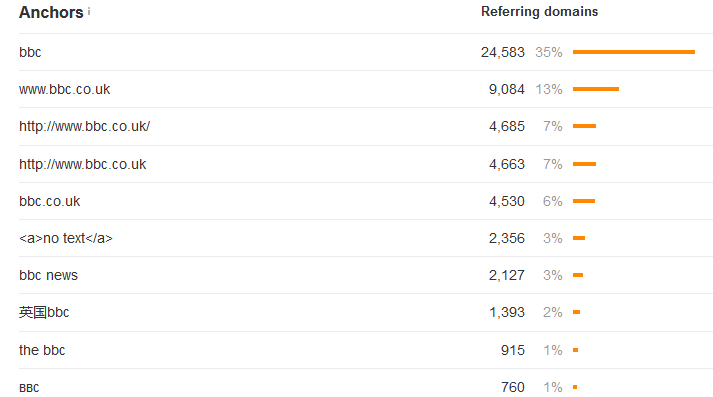Click the '<a>no text</a>' anchor entry
The width and height of the screenshot is (713, 397).
66,238
